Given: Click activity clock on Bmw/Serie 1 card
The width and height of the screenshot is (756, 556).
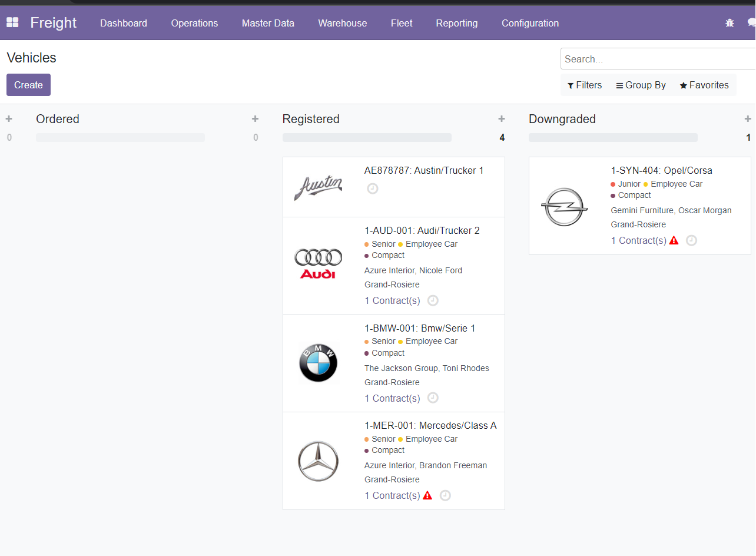Looking at the screenshot, I should pos(433,398).
